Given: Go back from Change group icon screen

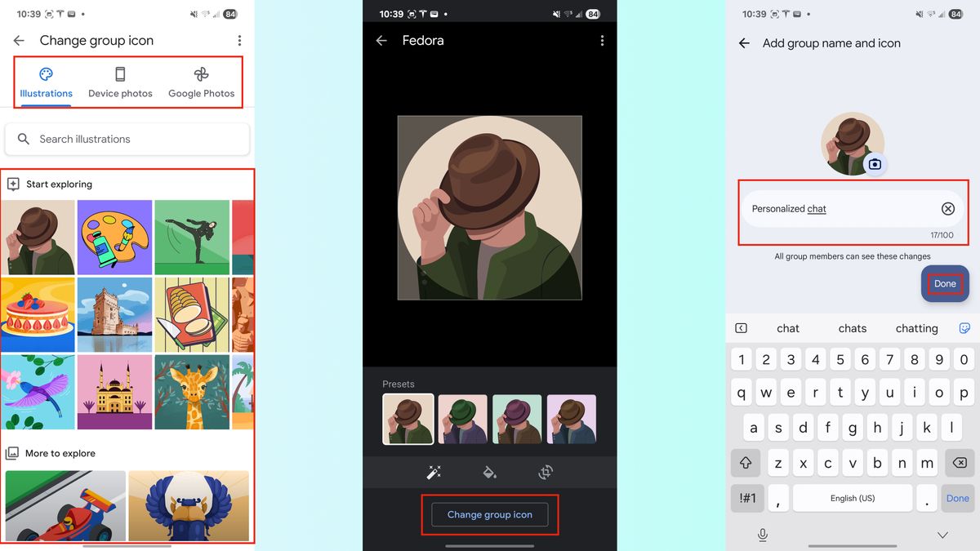Looking at the screenshot, I should coord(19,41).
